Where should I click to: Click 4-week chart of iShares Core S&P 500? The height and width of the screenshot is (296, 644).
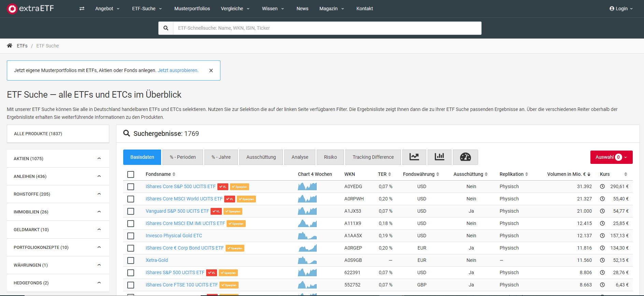coord(307,186)
